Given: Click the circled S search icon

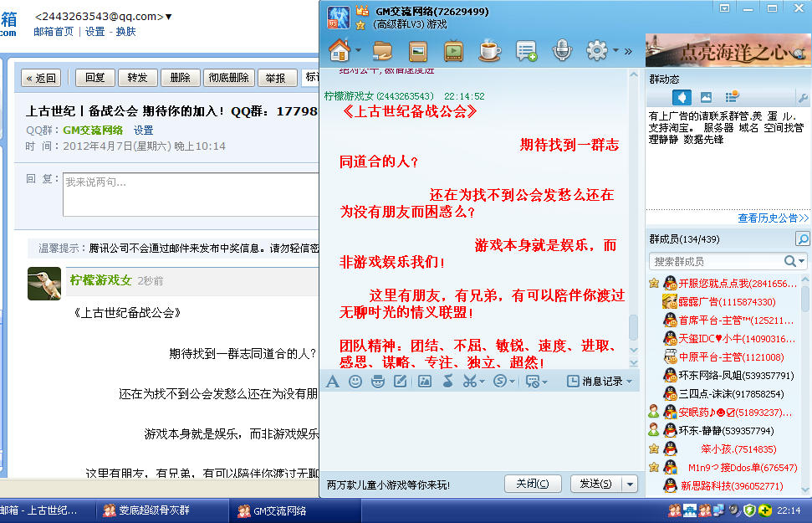Looking at the screenshot, I should tap(500, 382).
